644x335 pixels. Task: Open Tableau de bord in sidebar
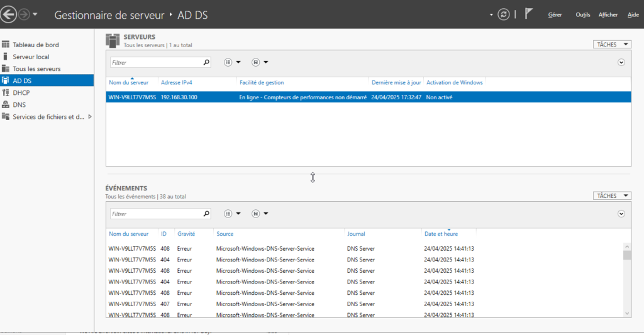[36, 45]
